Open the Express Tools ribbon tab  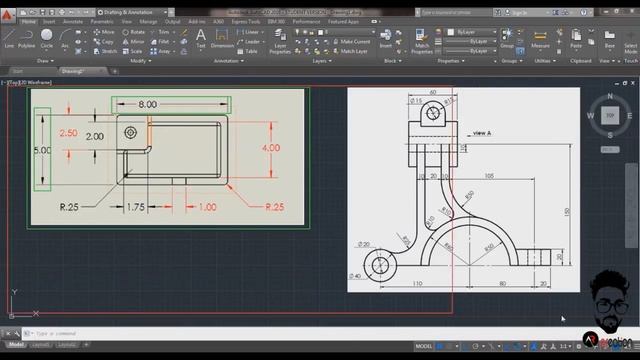246,21
